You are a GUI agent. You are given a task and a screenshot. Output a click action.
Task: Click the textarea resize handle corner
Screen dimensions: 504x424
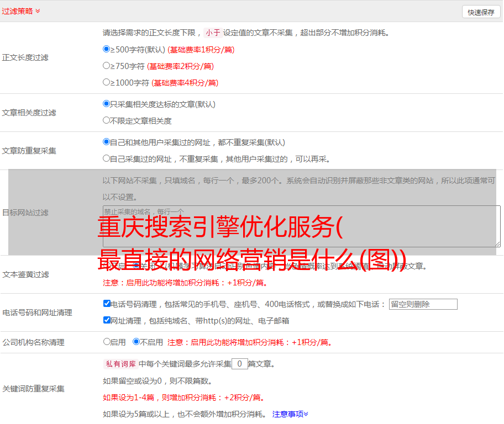pyautogui.click(x=497, y=243)
